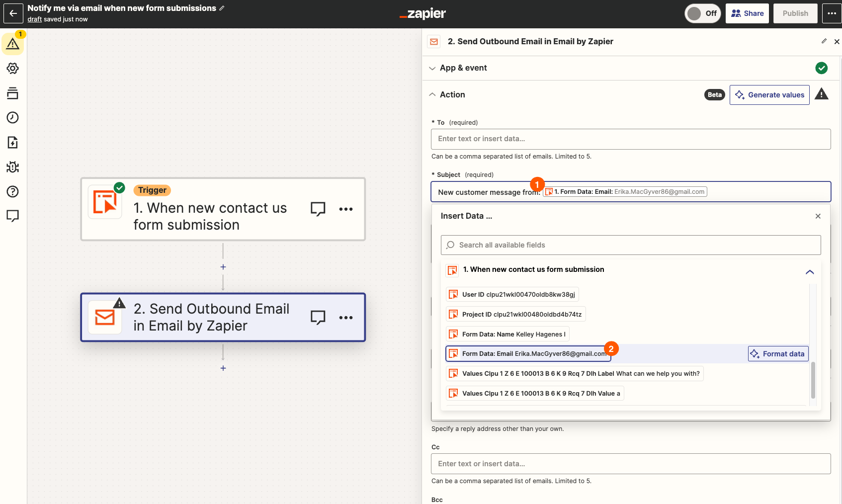
Task: Insert Form Data: Email Erika.MacGyver86
Action: [528, 354]
